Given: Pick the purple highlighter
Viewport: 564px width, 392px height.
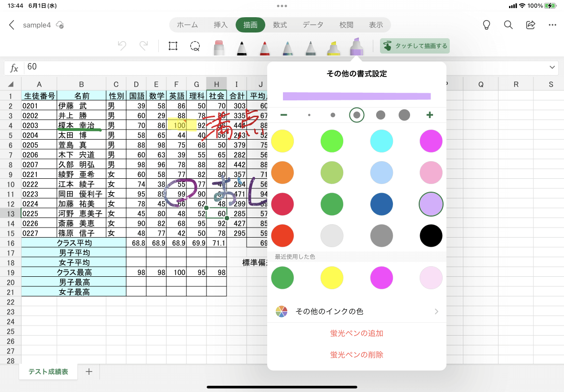Looking at the screenshot, I should coord(357,46).
